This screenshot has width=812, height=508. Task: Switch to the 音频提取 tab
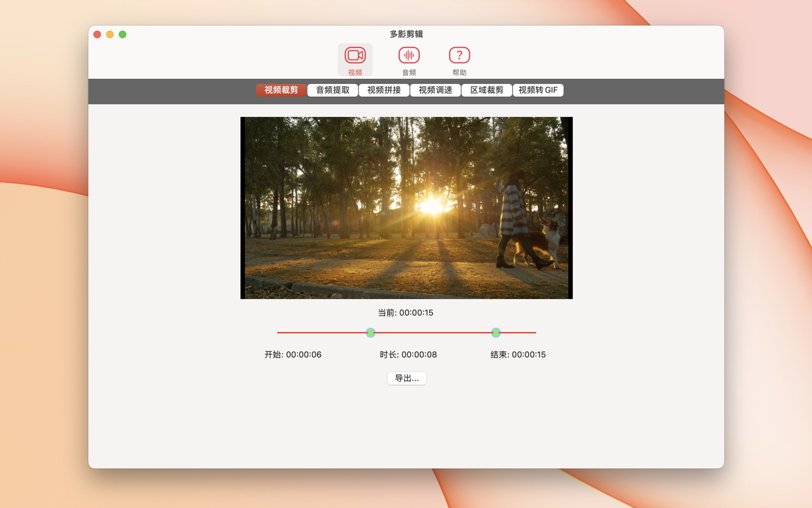[x=333, y=90]
